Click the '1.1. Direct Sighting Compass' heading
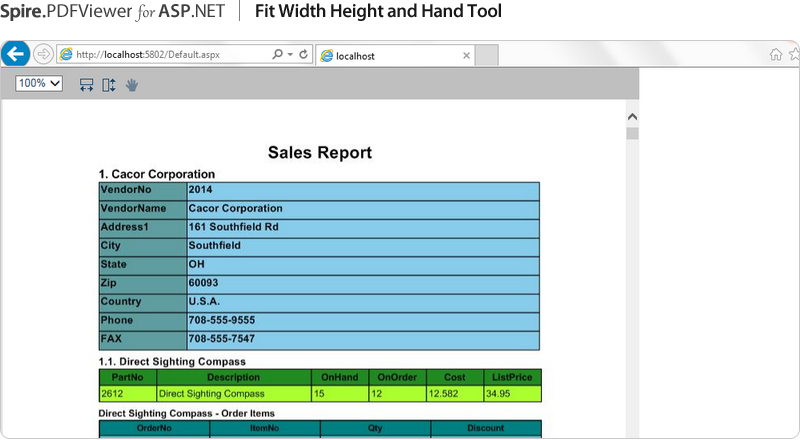This screenshot has height=440, width=800. pos(172,361)
